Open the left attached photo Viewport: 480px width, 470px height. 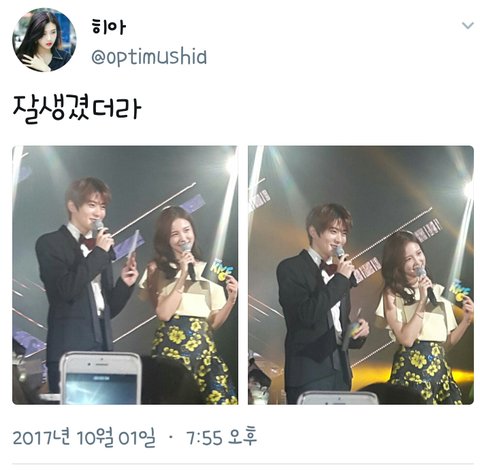coord(125,275)
